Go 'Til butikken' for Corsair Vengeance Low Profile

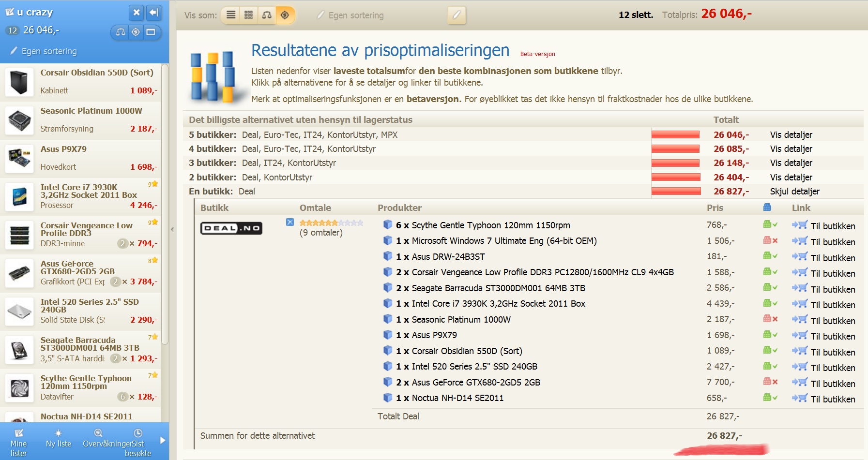pos(833,273)
